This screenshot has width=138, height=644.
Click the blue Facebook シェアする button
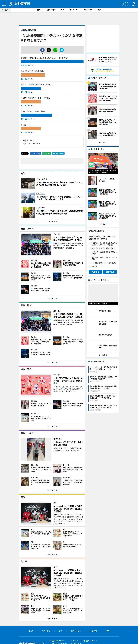(35, 153)
